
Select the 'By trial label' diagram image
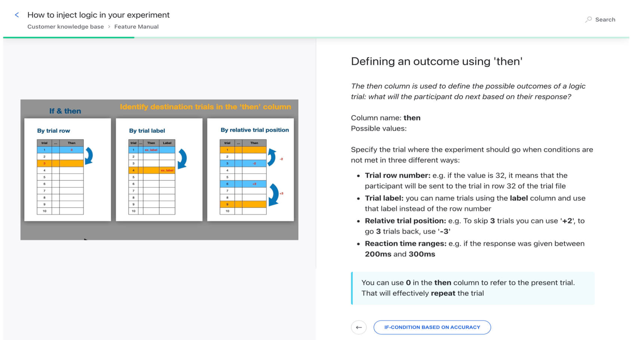[159, 169]
